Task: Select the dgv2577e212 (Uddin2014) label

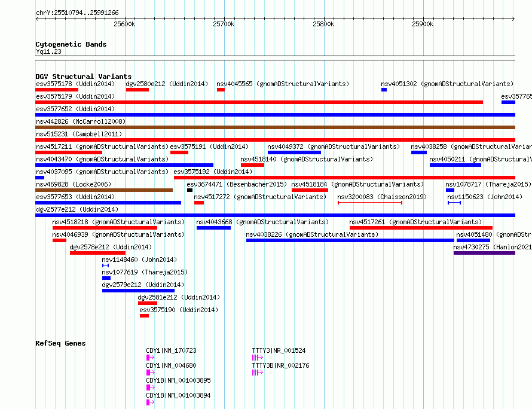Action: click(77, 209)
